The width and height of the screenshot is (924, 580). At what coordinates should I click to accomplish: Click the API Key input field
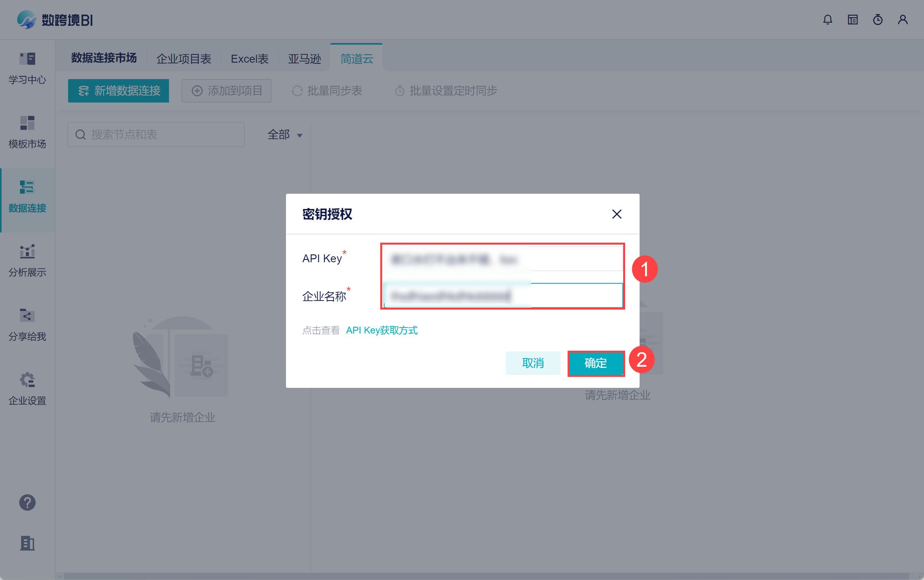click(502, 259)
